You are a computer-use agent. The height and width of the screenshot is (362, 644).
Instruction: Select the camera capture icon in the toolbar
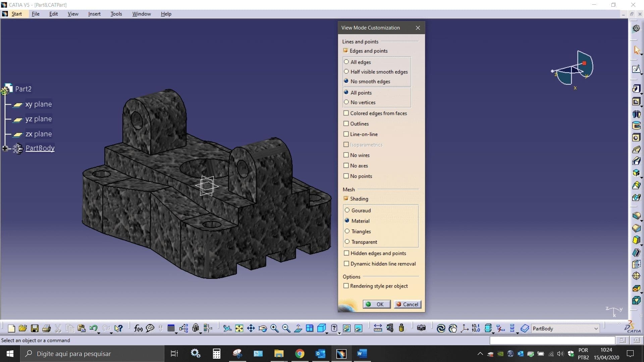coord(421,328)
